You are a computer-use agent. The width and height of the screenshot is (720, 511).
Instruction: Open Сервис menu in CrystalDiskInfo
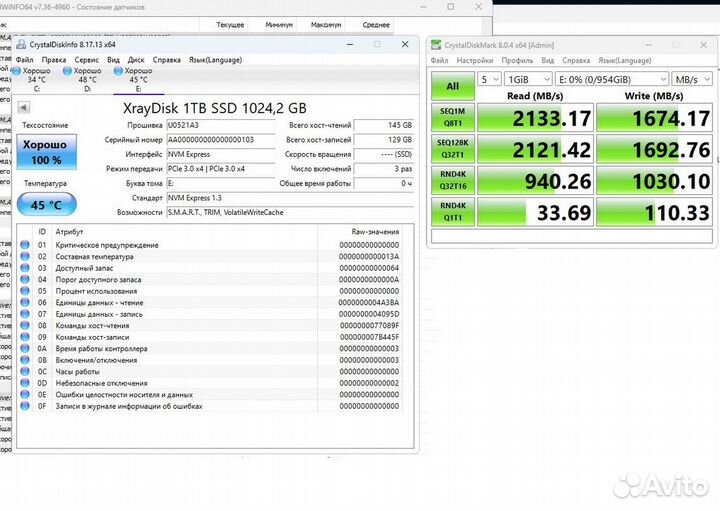[86, 60]
